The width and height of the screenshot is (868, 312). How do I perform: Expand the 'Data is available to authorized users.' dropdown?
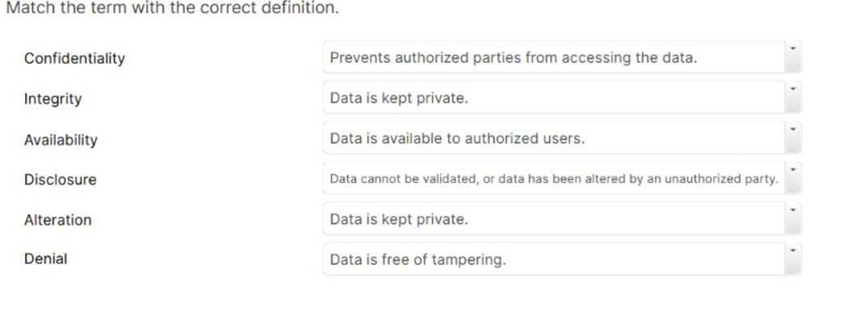[x=562, y=137]
